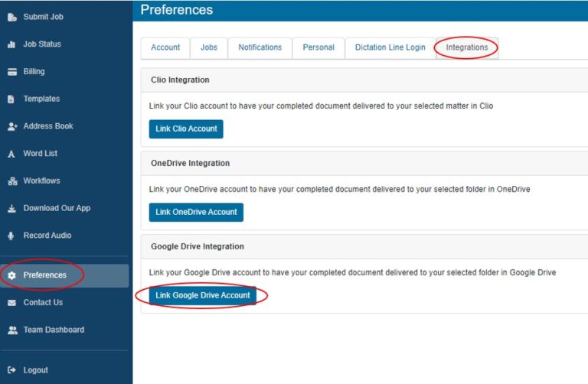Click the Record Audio microphone icon

[11, 236]
